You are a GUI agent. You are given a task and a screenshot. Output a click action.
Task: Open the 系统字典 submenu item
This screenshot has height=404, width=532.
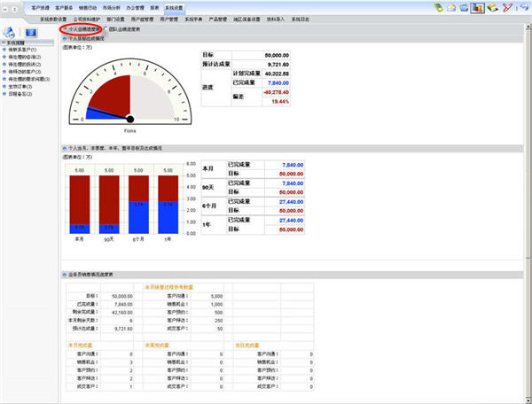[193, 19]
